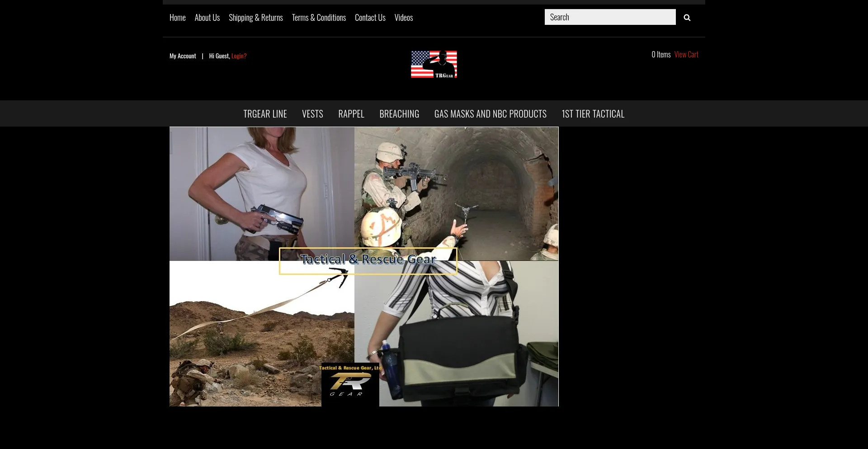Click the Tactical & Rescue Gear banner

coord(368,260)
